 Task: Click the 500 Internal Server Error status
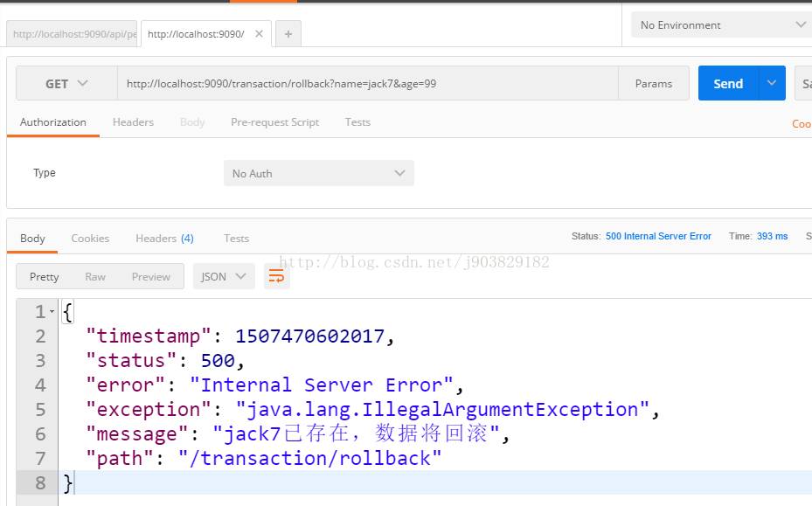click(658, 236)
